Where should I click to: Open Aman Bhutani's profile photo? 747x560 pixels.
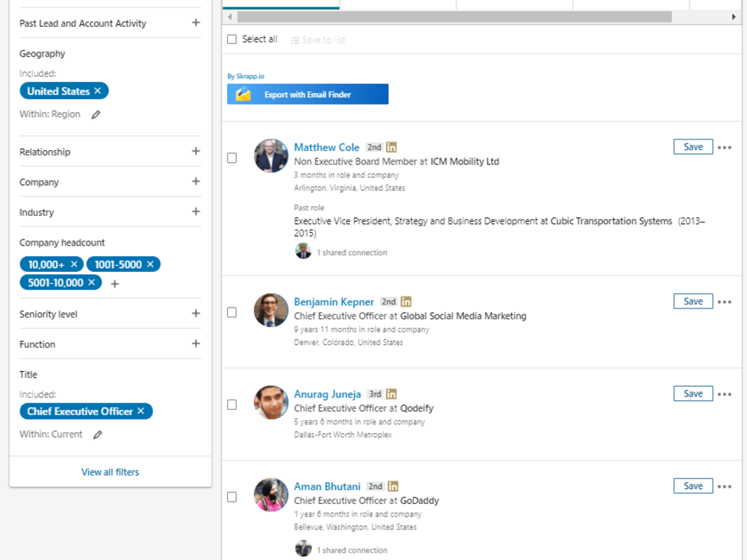coord(271,495)
